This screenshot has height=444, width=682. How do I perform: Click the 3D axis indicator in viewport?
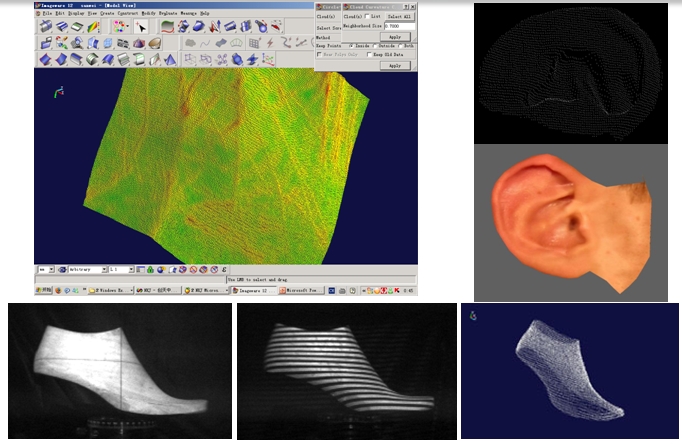pos(58,93)
